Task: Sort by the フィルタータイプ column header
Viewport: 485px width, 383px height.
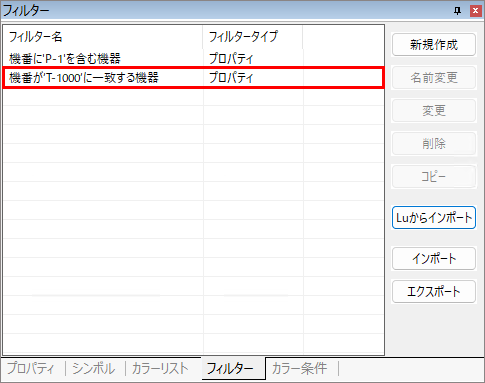Action: 253,37
